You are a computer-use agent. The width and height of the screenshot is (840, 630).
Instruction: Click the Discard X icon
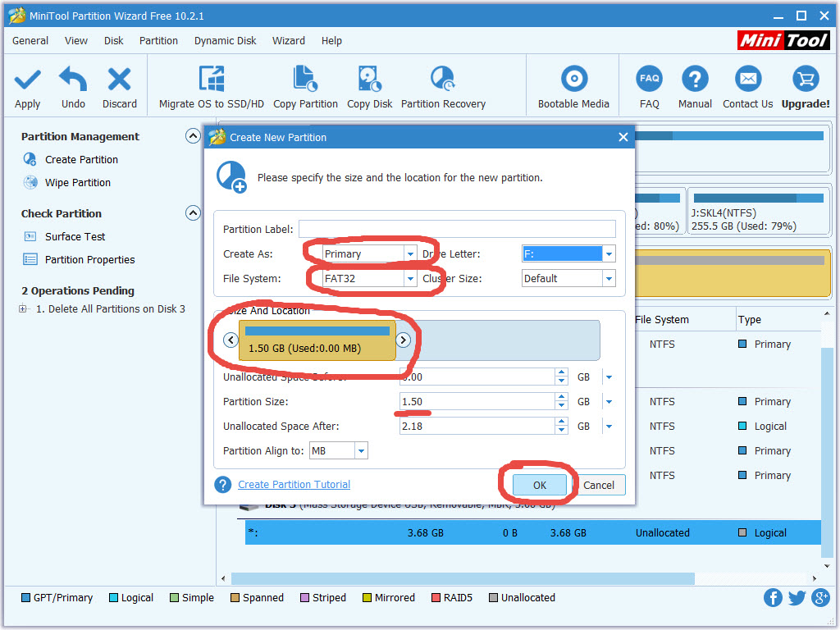tap(120, 80)
